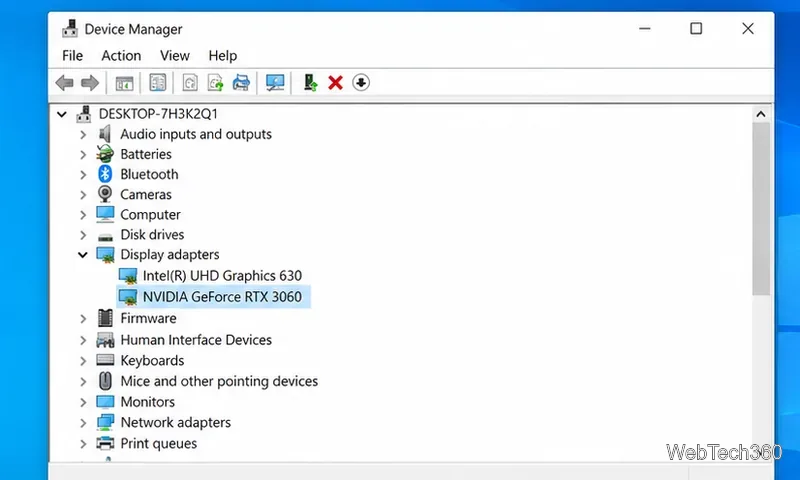The height and width of the screenshot is (480, 800).
Task: Collapse the DESKTOP-7H3K2Q1 root node
Action: tap(62, 114)
